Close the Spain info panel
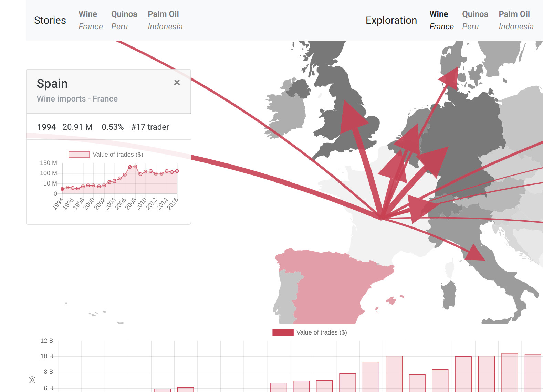The height and width of the screenshot is (392, 543). (x=177, y=83)
